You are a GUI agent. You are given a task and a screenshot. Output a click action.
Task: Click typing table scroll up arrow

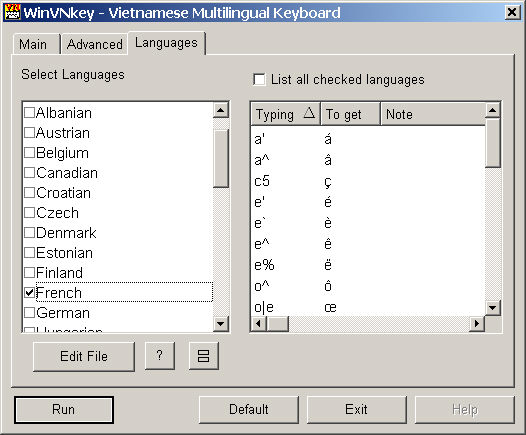point(492,110)
